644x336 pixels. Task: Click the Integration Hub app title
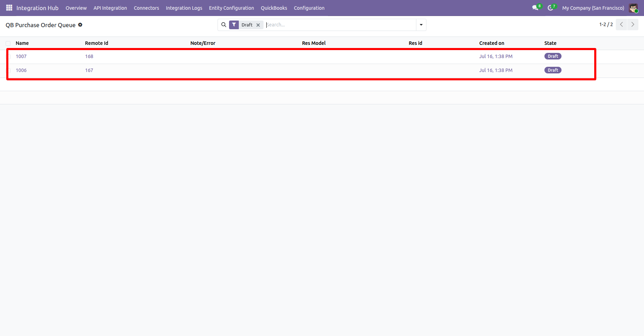click(37, 8)
